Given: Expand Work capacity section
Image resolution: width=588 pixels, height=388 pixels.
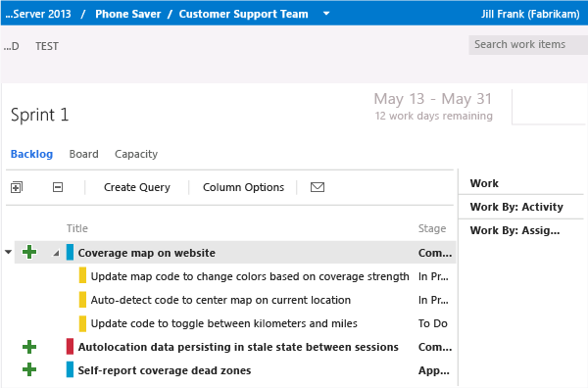Looking at the screenshot, I should [484, 183].
